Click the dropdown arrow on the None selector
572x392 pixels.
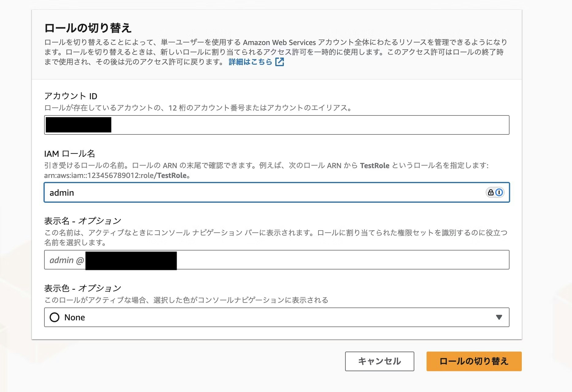[x=499, y=317]
